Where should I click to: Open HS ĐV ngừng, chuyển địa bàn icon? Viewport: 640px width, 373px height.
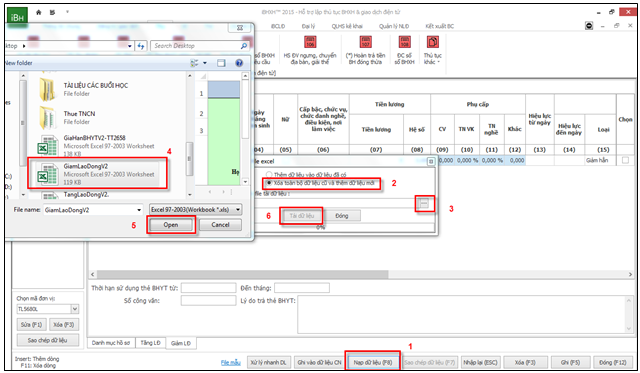(x=310, y=42)
